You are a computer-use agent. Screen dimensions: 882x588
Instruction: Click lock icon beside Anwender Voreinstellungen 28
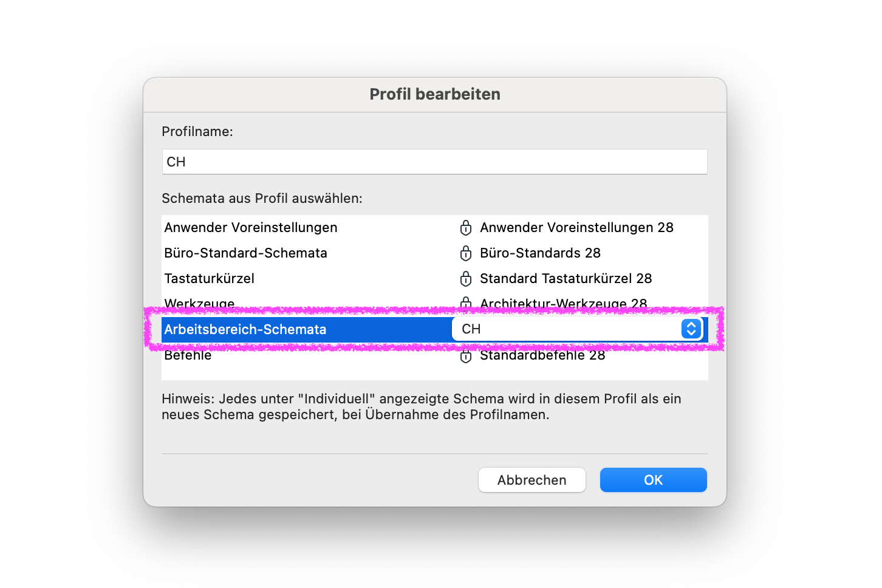point(466,228)
